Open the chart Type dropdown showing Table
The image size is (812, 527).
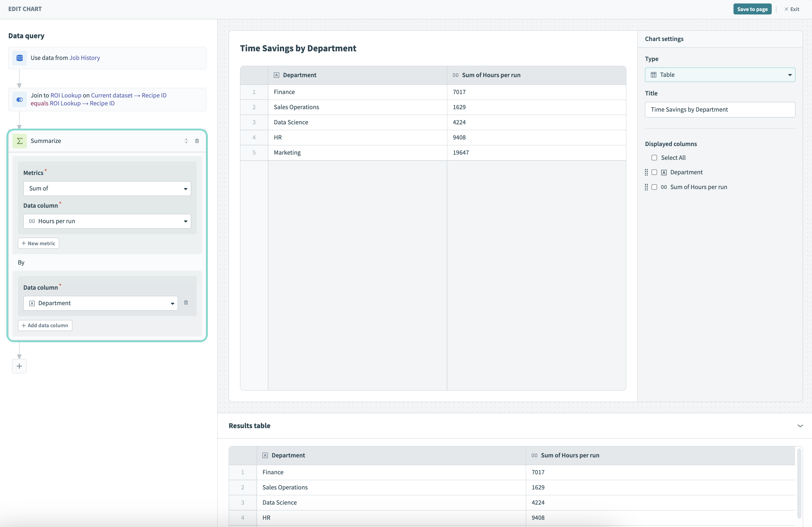coord(720,74)
